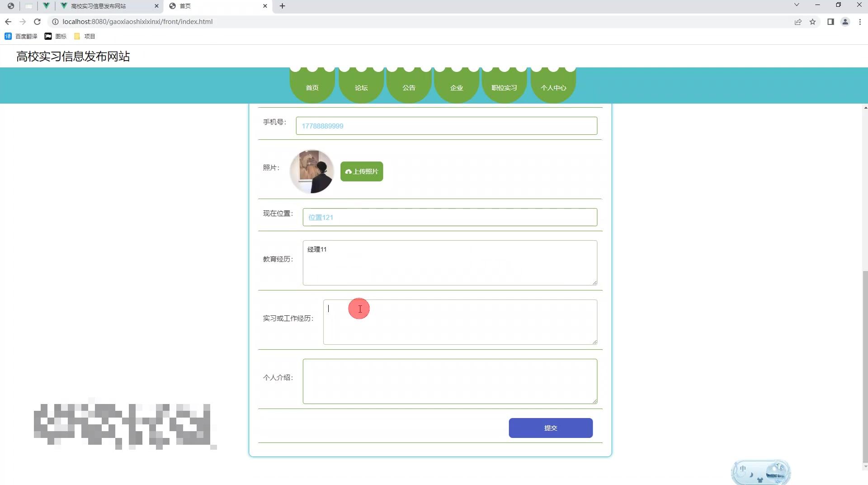Bookmark the page via star icon
Screen dimensions: 868x485
813,21
